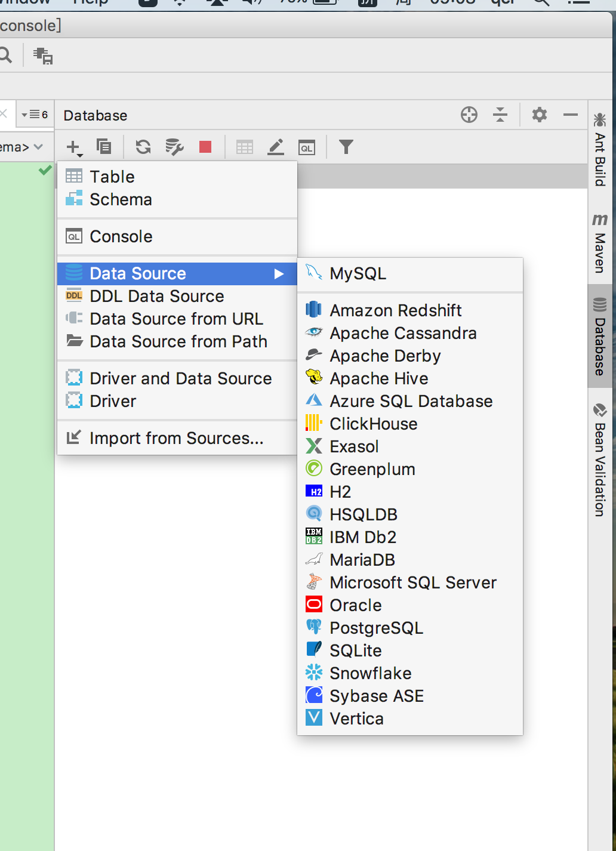Choose Vertica data source
This screenshot has height=851, width=616.
[x=410, y=719]
